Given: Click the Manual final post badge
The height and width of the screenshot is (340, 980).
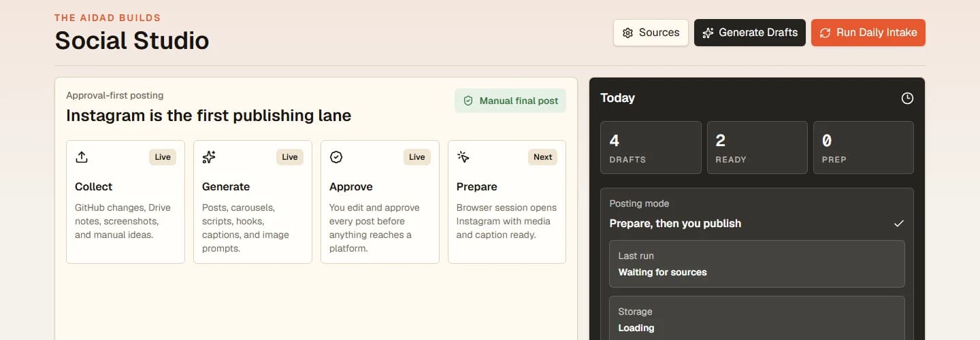Looking at the screenshot, I should click(x=510, y=101).
